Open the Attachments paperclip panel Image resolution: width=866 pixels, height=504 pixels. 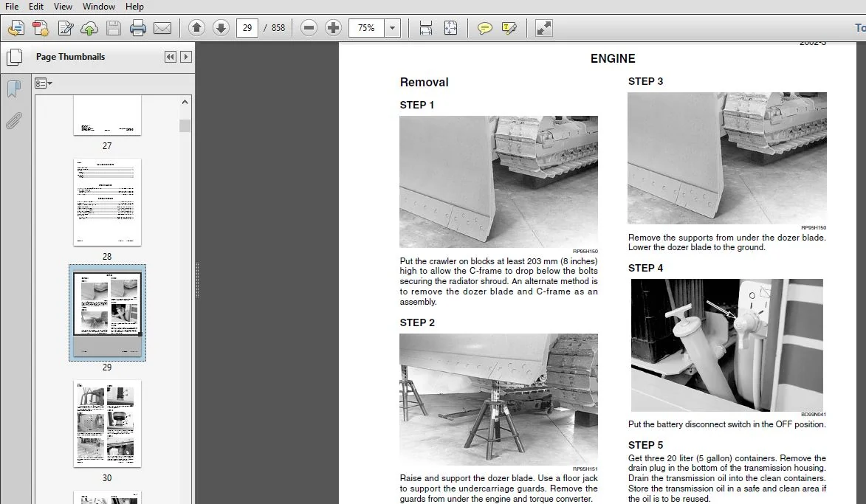pyautogui.click(x=14, y=120)
